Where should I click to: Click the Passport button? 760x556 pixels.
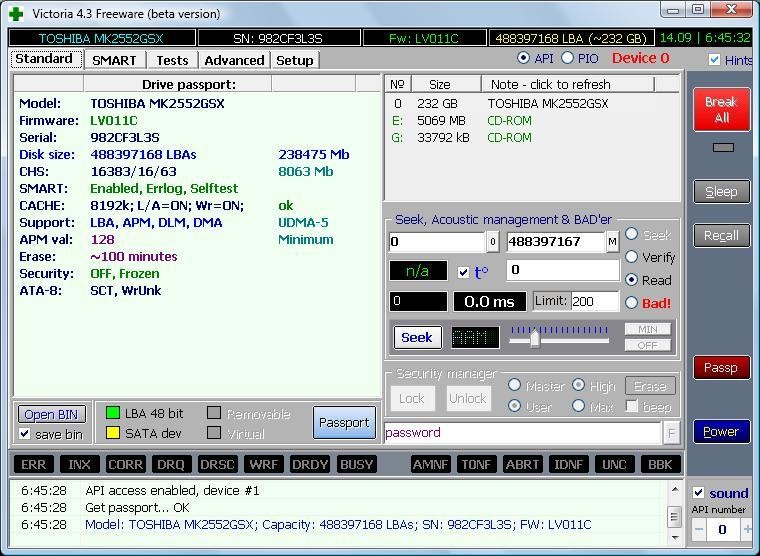[x=344, y=423]
